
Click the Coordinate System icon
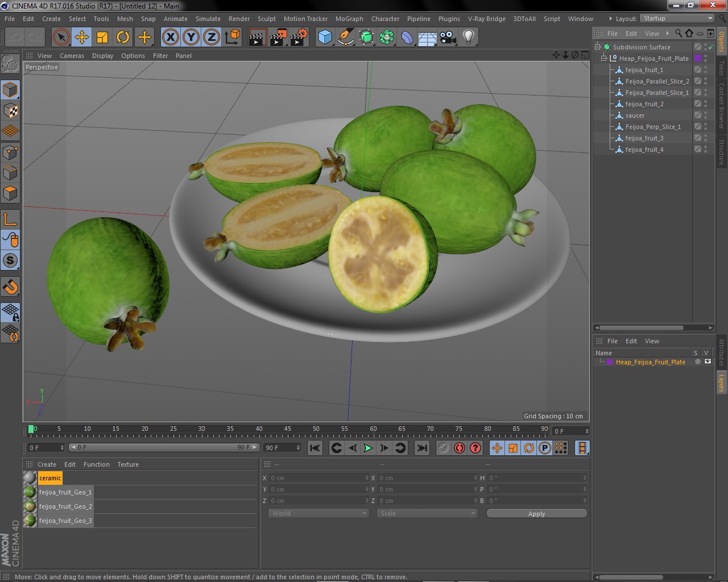click(233, 38)
